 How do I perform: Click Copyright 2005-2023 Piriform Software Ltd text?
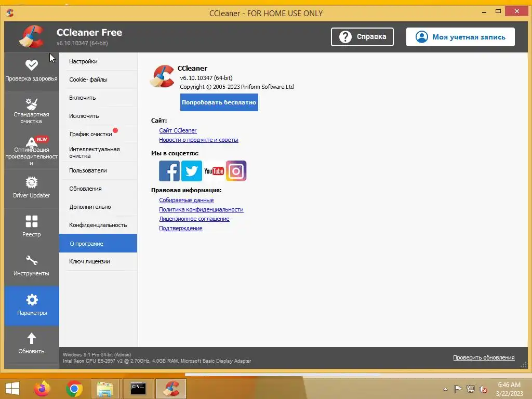(x=237, y=87)
